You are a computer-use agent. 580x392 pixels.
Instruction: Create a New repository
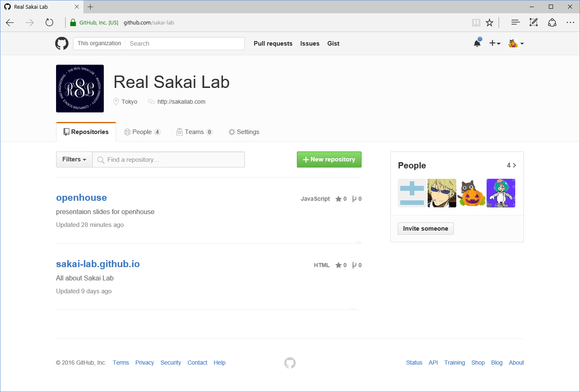pos(329,159)
